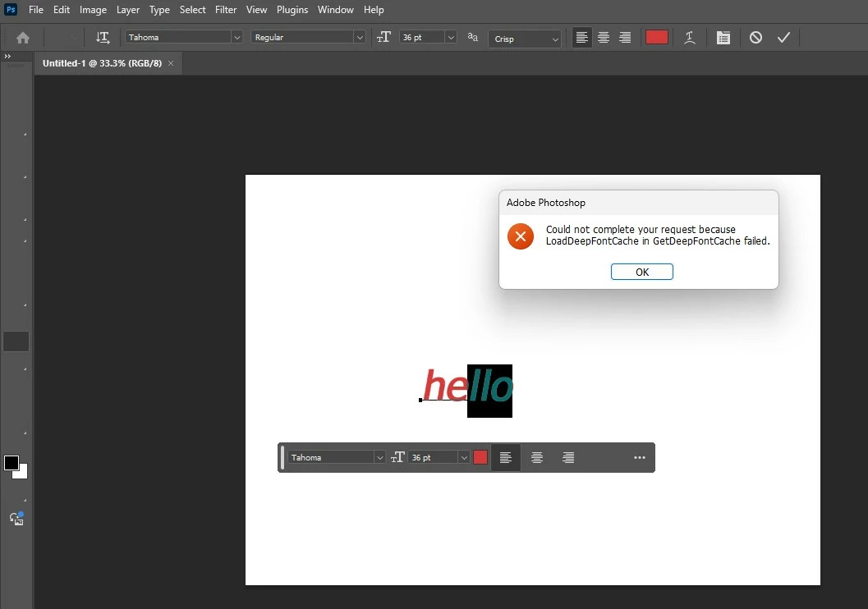Center align text in contextual task bar
Screen dimensions: 868x609
(x=536, y=457)
